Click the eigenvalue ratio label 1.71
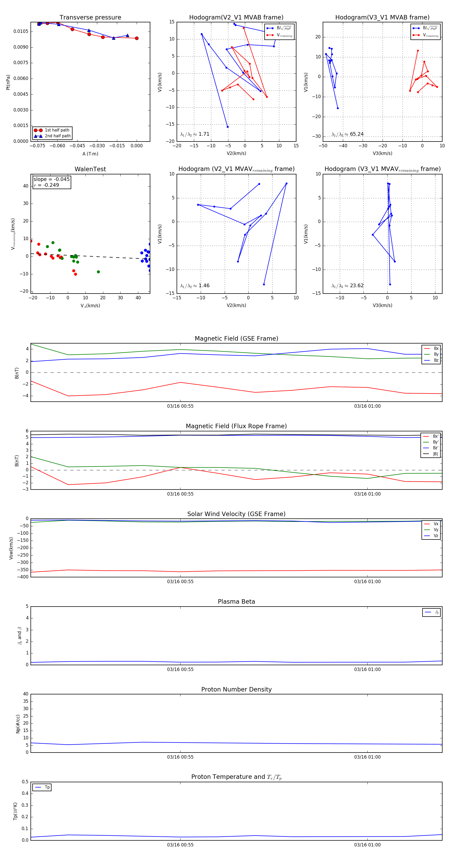This screenshot has width=473, height=868. pos(194,134)
